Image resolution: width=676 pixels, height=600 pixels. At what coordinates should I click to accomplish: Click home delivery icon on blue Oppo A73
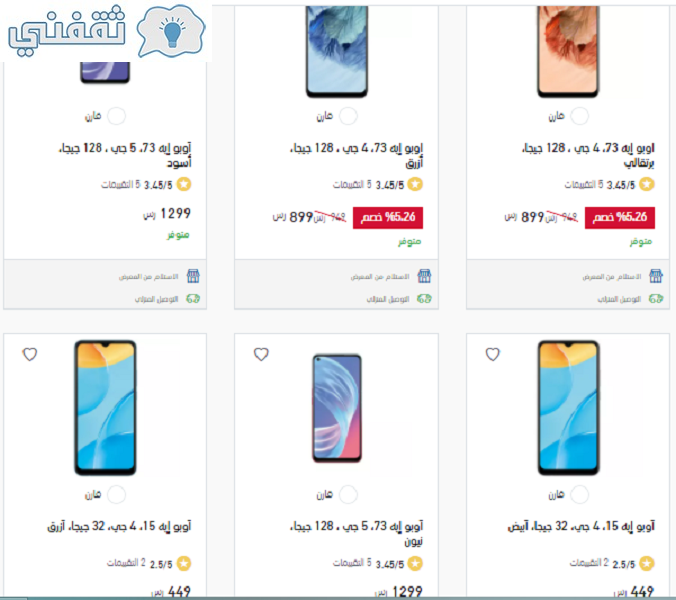coord(424,299)
